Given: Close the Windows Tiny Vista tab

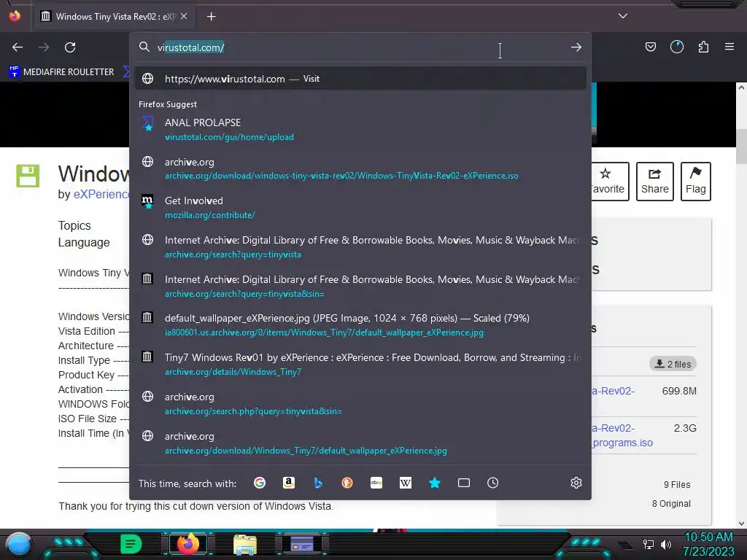Looking at the screenshot, I should (x=184, y=16).
